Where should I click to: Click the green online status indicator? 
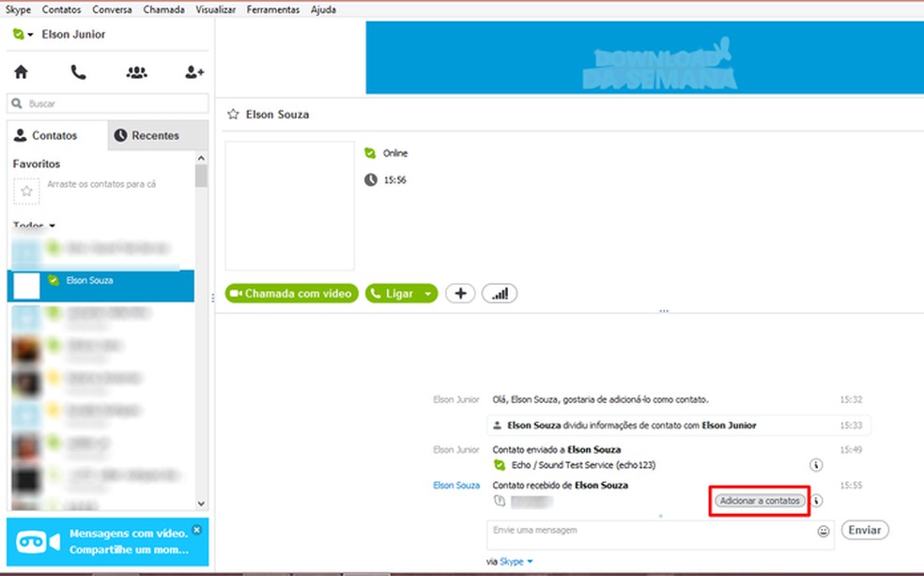(x=372, y=153)
